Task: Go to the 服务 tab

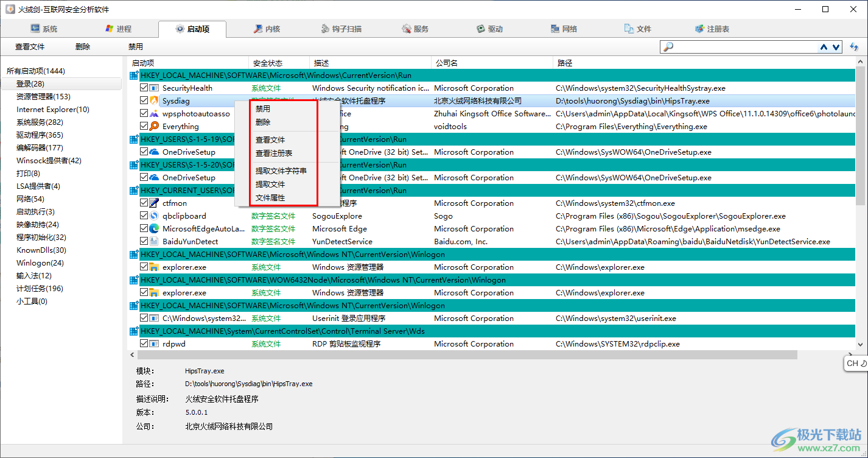Action: pos(415,29)
